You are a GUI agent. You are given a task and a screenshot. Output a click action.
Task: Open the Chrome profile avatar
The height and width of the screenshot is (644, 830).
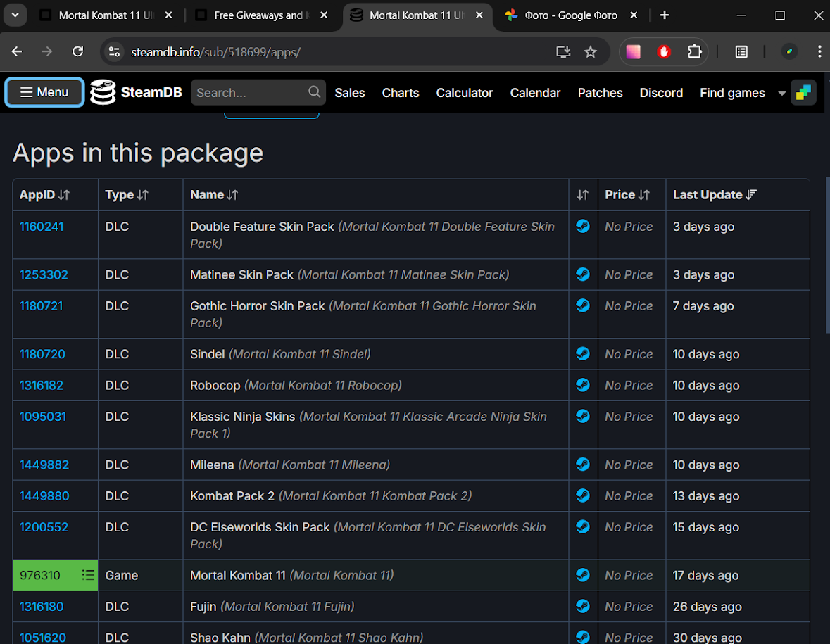(x=789, y=52)
